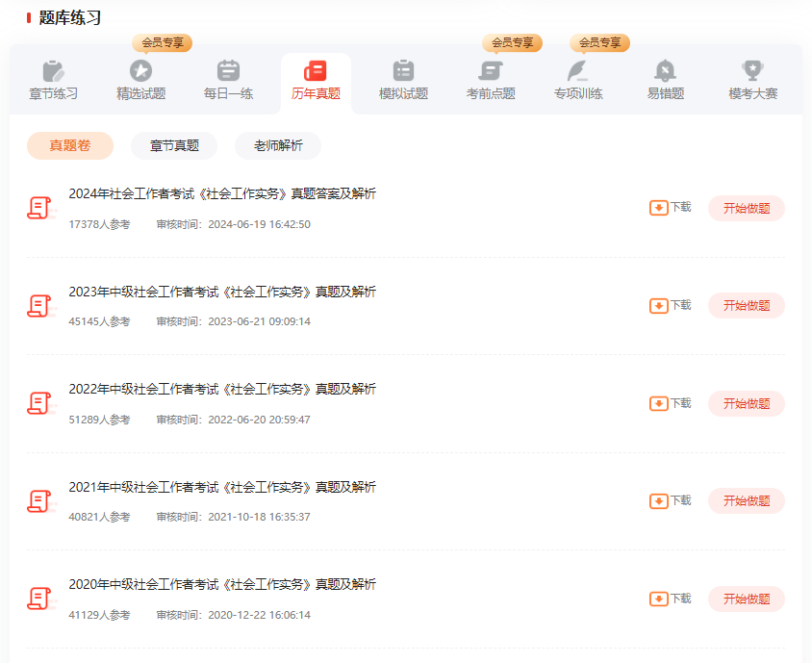Click review time 2022-06-20 20:59:47
Viewport: 812px width, 663px height.
coord(234,420)
